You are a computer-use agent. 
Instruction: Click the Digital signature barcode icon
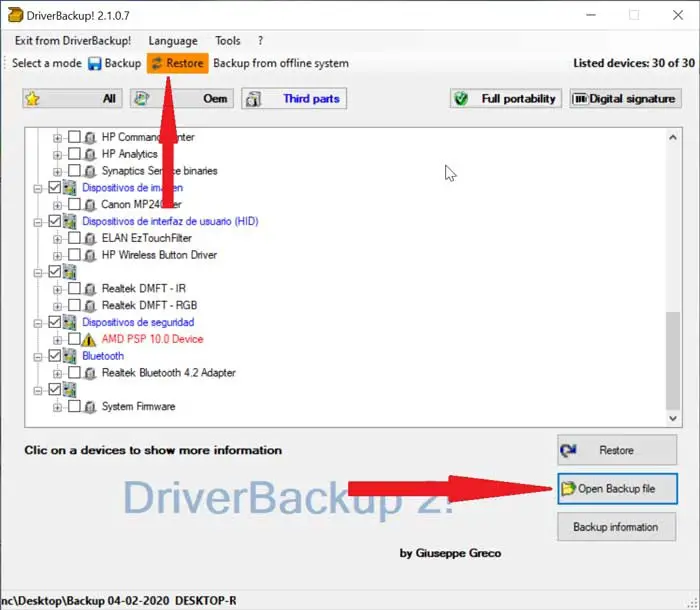point(579,99)
